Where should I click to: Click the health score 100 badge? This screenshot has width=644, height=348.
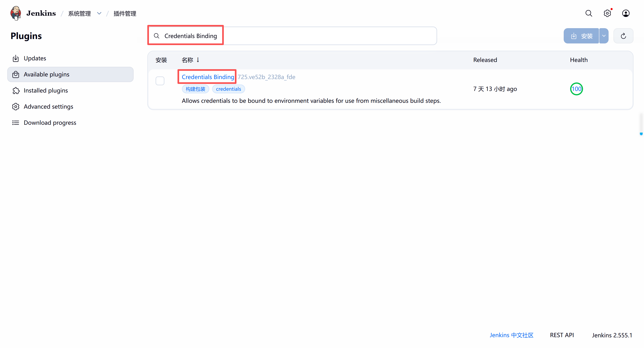coord(576,89)
